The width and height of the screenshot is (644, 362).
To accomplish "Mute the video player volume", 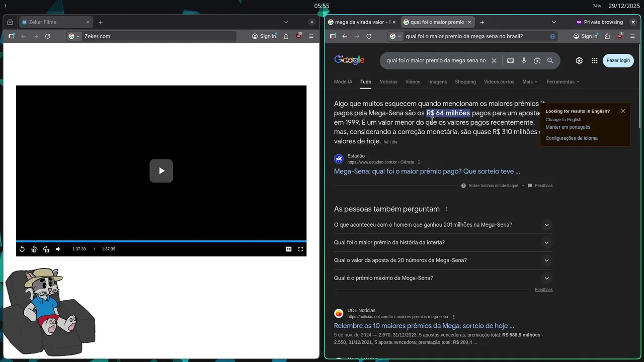I will 58,249.
